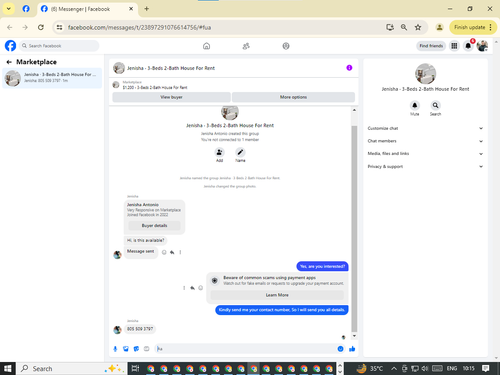This screenshot has height=375, width=500.
Task: Expand Privacy & support section
Action: coord(425,166)
